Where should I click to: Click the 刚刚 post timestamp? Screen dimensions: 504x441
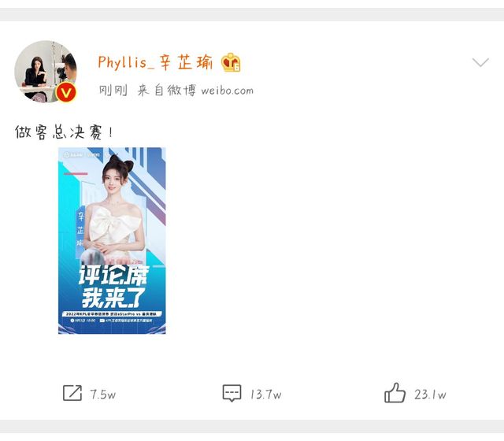113,91
